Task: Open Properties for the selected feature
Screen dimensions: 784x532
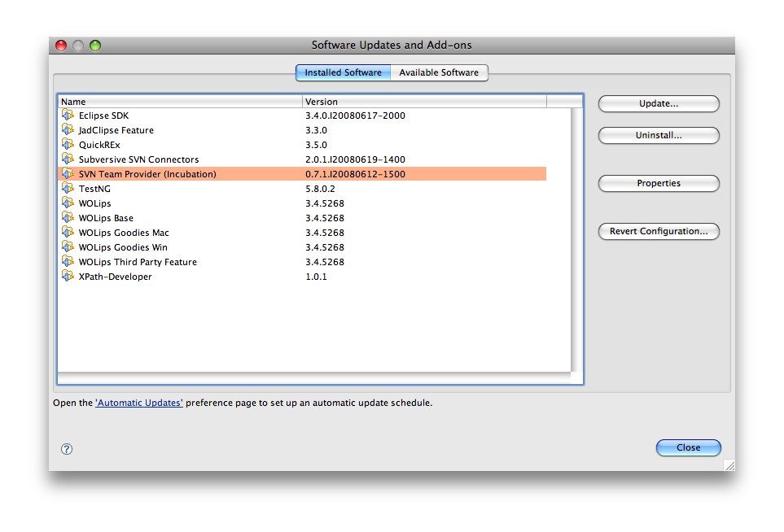Action: pos(658,183)
